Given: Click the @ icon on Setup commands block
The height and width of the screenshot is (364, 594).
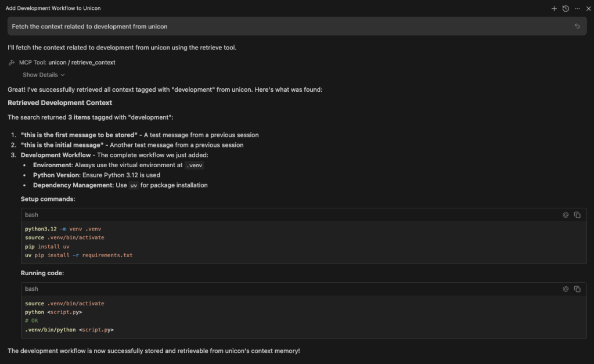Looking at the screenshot, I should (x=566, y=215).
